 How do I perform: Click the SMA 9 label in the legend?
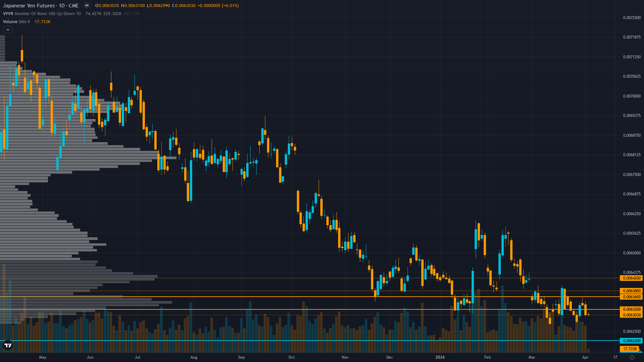point(23,22)
